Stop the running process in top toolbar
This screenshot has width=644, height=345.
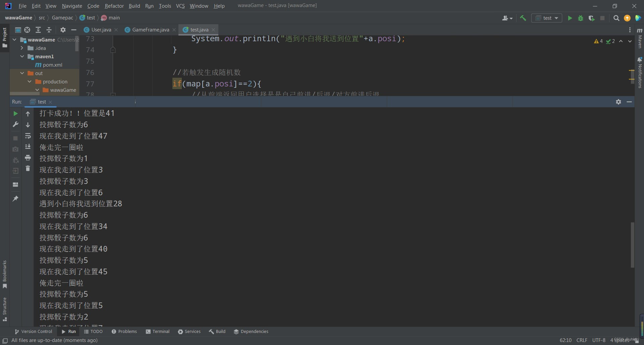(602, 18)
